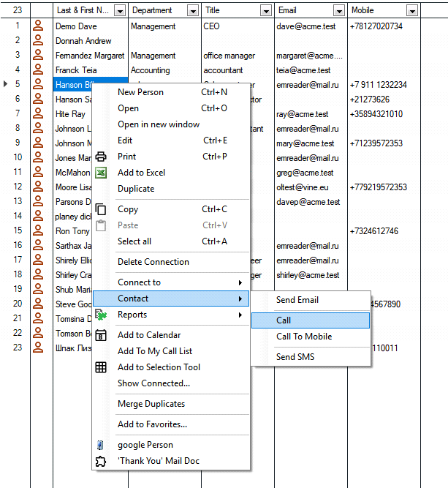Screen dimensions: 448x488
Task: Click person icon in Franck Teia row
Action: (x=38, y=70)
